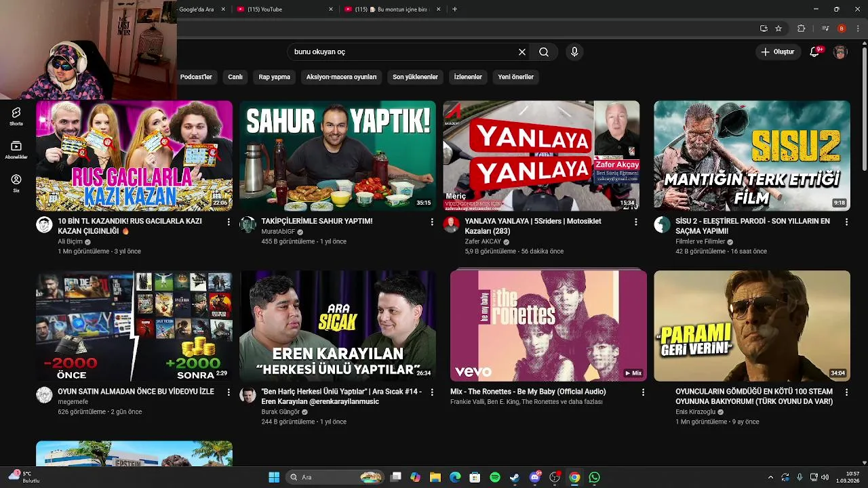868x488 pixels.
Task: Click the page vertical scrollbar
Action: [x=864, y=108]
